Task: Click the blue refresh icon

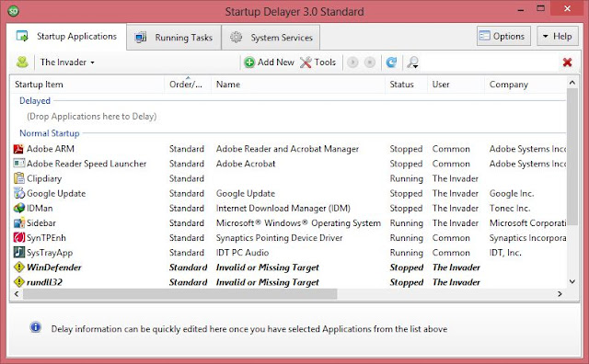Action: (391, 63)
